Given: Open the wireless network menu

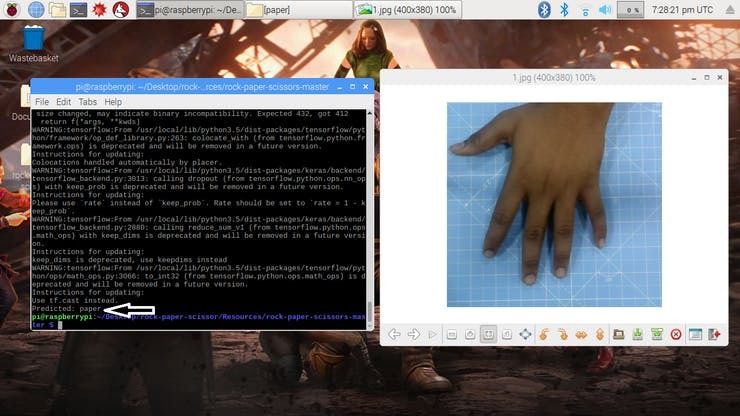Looking at the screenshot, I should (585, 10).
